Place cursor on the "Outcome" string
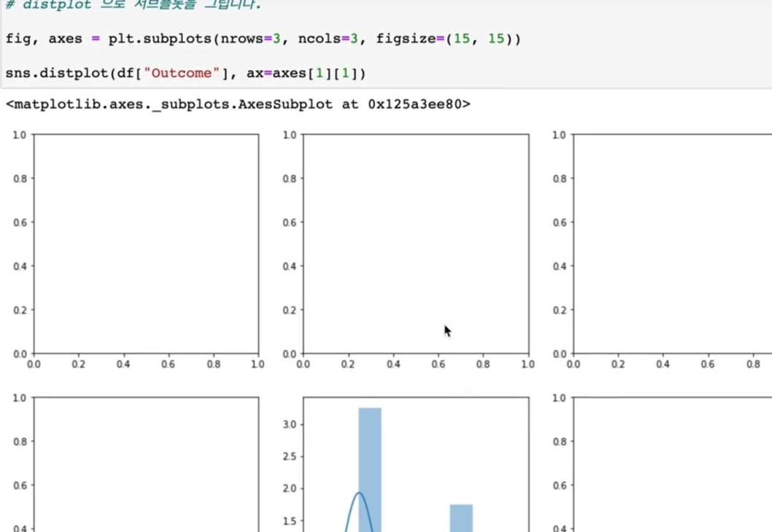772x532 pixels. click(x=181, y=73)
